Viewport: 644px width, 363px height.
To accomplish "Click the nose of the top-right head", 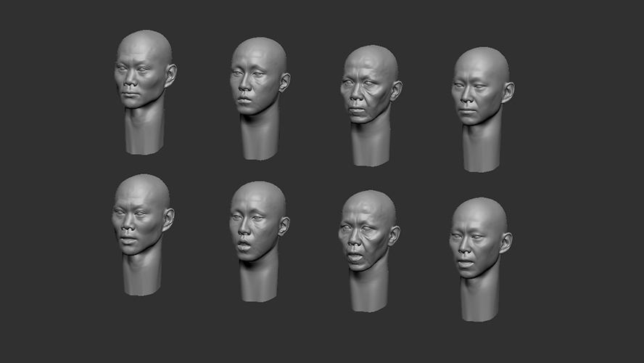I will coord(466,97).
